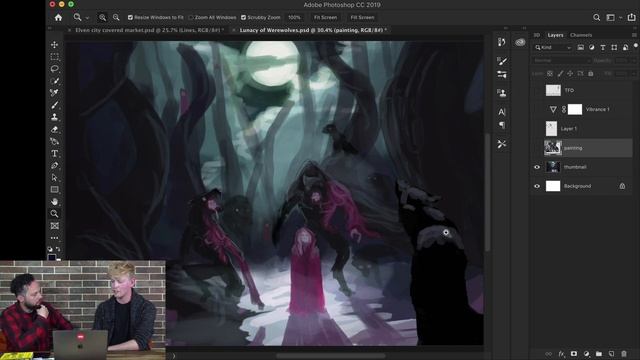Click the horizontal canvas scrollbar

tap(331, 356)
